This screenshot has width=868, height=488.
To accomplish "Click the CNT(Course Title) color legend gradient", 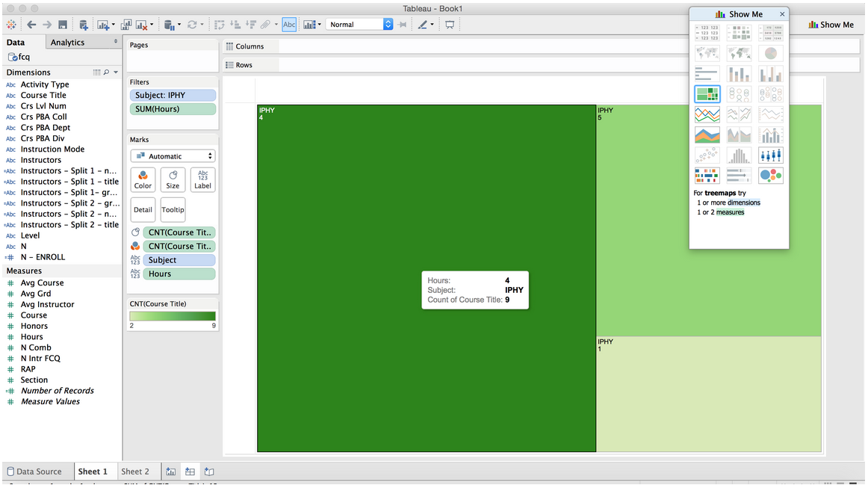I will tap(173, 316).
